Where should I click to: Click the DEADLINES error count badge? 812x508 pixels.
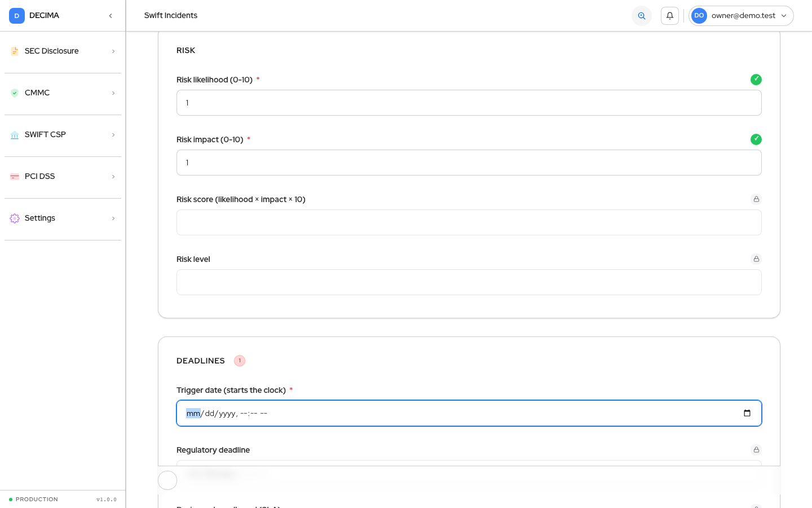point(240,361)
